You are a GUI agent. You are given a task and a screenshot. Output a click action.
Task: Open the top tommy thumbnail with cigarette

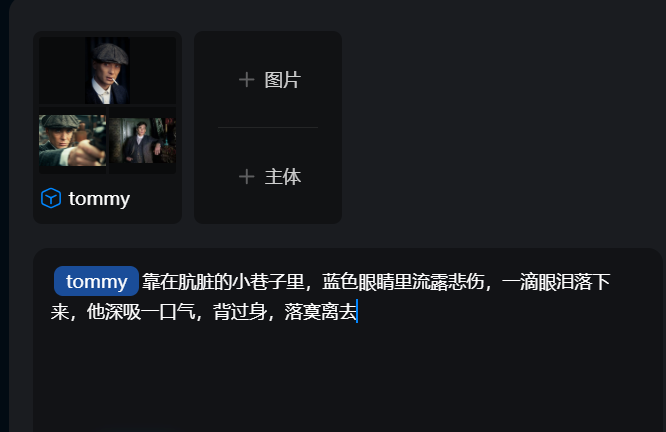(107, 71)
